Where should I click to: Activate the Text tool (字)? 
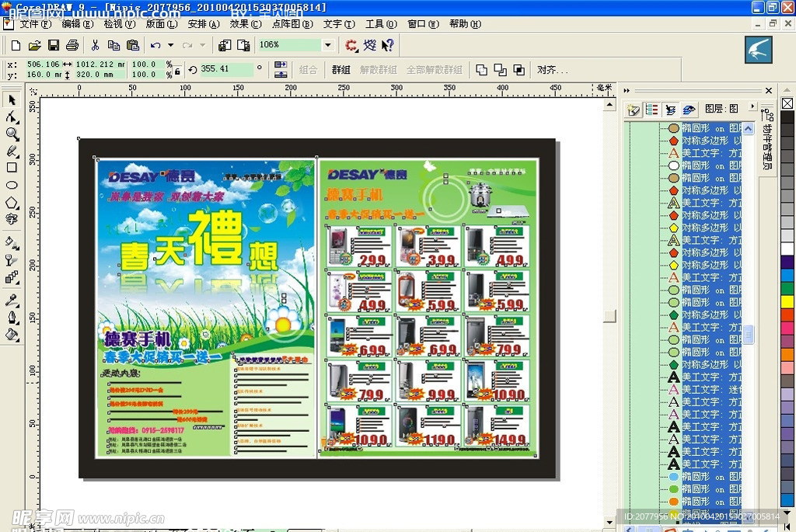(12, 220)
